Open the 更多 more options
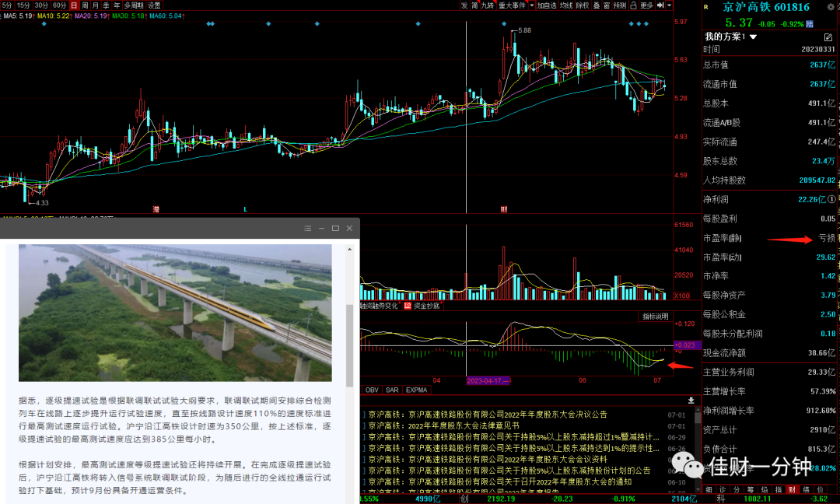This screenshot has height=504, width=840. pos(646,5)
